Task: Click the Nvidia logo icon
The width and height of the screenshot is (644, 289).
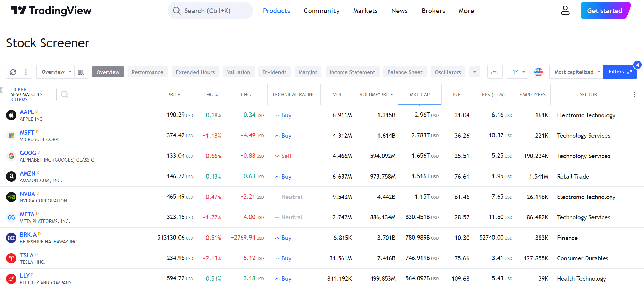Action: pyautogui.click(x=11, y=197)
